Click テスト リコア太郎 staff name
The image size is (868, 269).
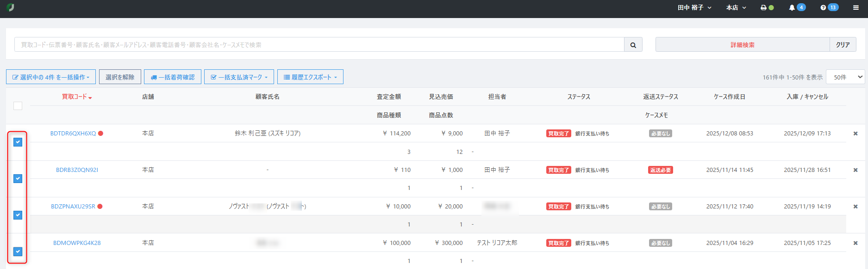(x=497, y=243)
